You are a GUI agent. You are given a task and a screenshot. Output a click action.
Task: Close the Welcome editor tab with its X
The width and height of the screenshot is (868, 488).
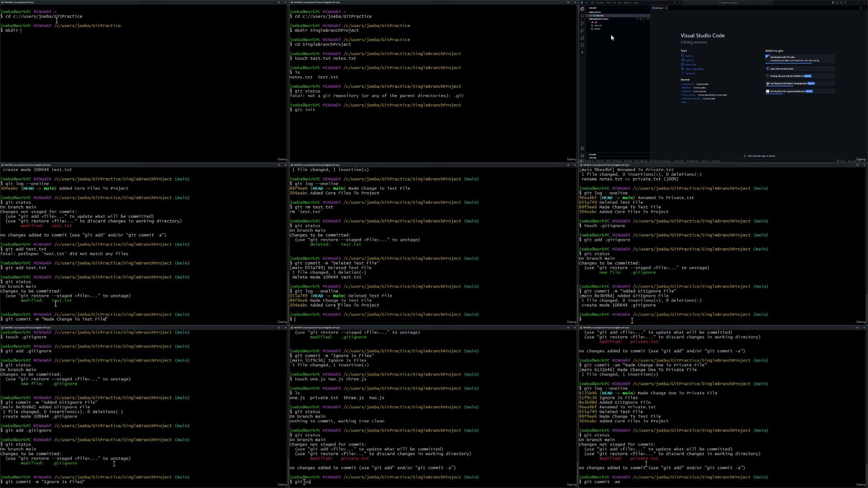click(x=666, y=8)
